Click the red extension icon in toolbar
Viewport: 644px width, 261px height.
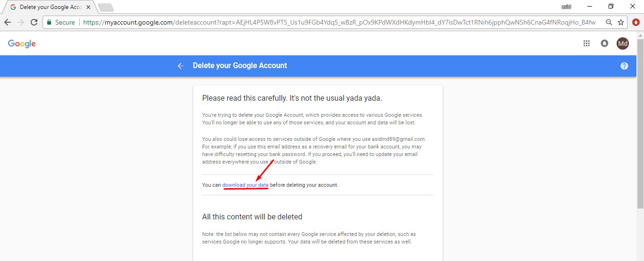635,22
